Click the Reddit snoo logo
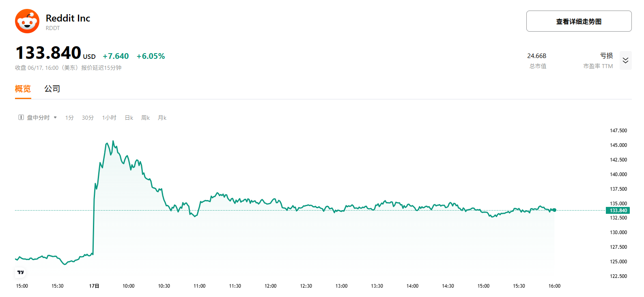Image resolution: width=644 pixels, height=297 pixels. (x=27, y=22)
